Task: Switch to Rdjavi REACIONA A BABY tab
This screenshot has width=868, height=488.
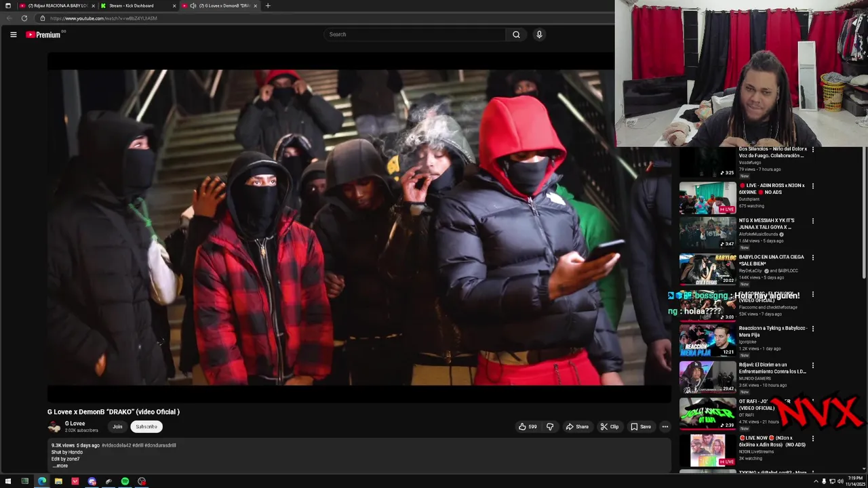Action: pos(58,5)
